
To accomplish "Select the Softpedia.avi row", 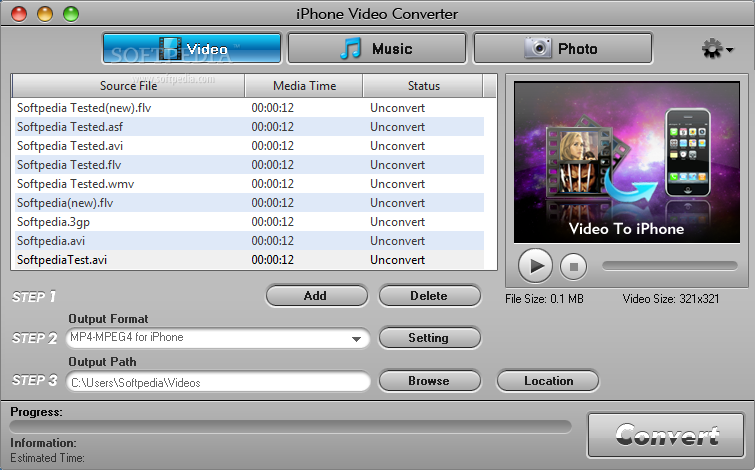I will pos(248,241).
